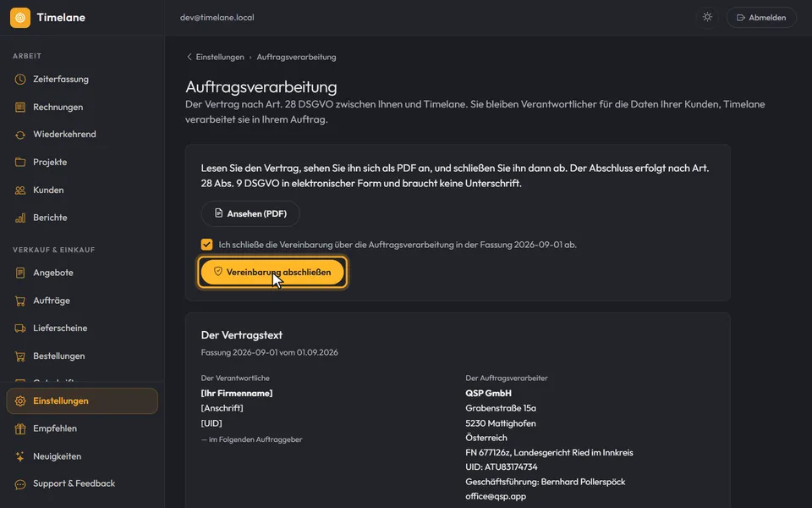Click the Angebote document icon
812x508 pixels.
point(20,273)
